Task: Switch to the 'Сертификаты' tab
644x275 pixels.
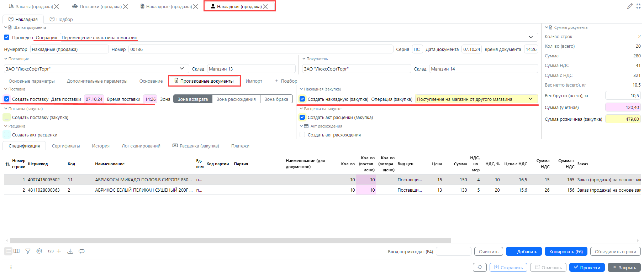Action: coord(66,146)
